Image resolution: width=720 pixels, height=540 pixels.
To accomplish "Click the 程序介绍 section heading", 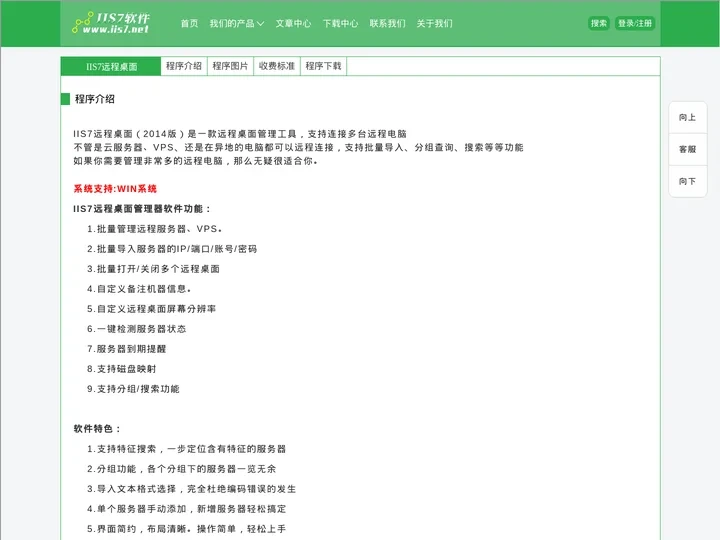I will [x=95, y=99].
